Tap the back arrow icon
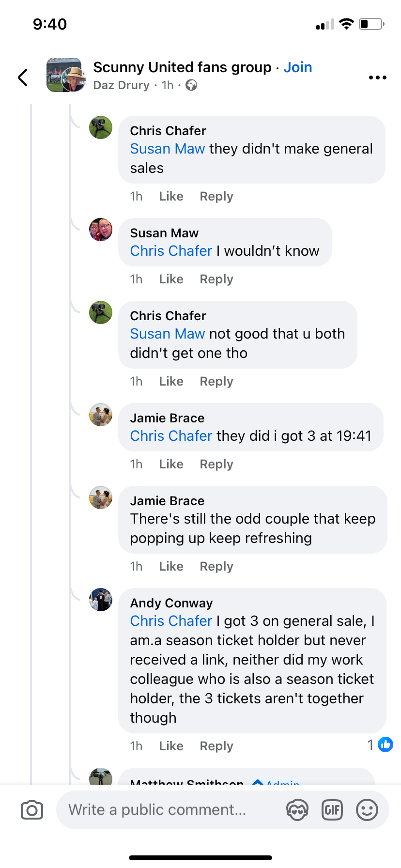This screenshot has height=868, width=401. click(23, 77)
